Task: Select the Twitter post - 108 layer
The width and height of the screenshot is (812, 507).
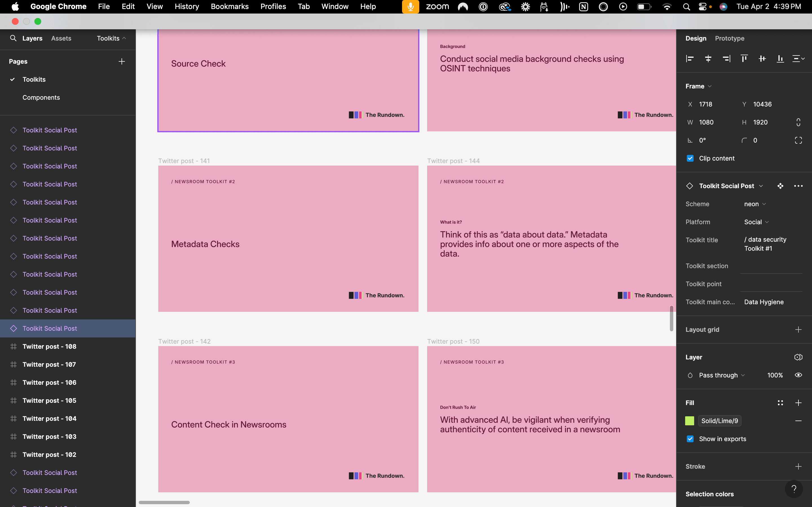Action: click(49, 346)
